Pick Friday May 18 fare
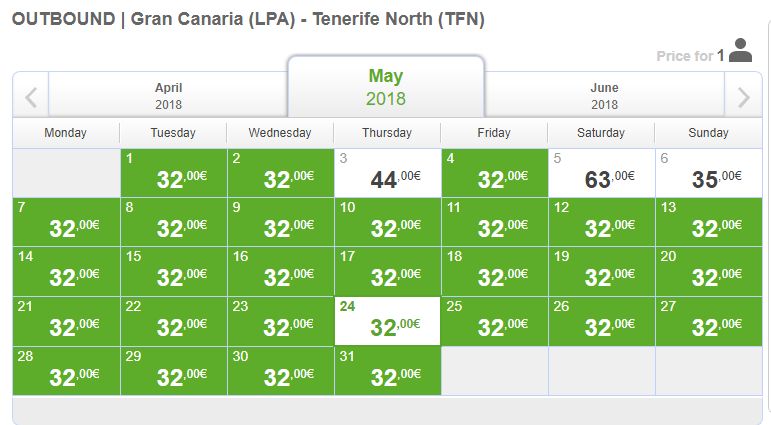The height and width of the screenshot is (425, 771). click(x=494, y=272)
